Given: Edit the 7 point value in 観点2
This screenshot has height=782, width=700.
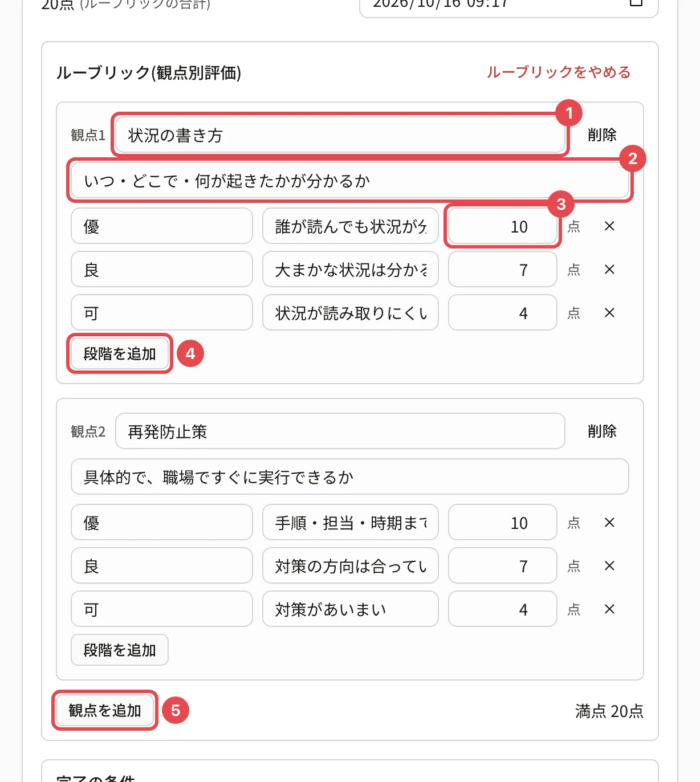Looking at the screenshot, I should coord(503,566).
